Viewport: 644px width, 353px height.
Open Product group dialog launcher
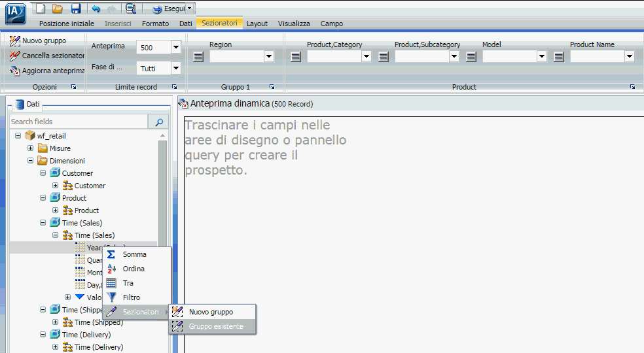pos(632,87)
